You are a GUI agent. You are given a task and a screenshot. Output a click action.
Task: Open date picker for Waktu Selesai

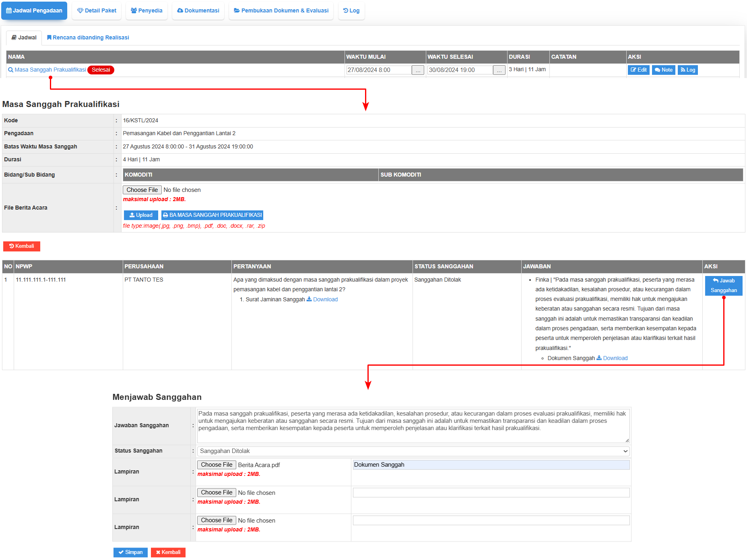pos(499,70)
